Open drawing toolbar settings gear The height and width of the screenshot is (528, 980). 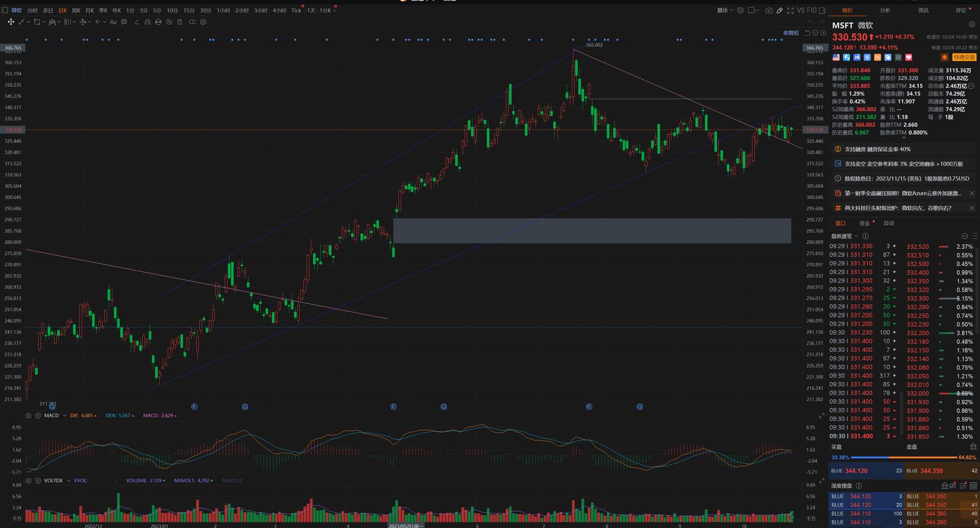tap(203, 22)
